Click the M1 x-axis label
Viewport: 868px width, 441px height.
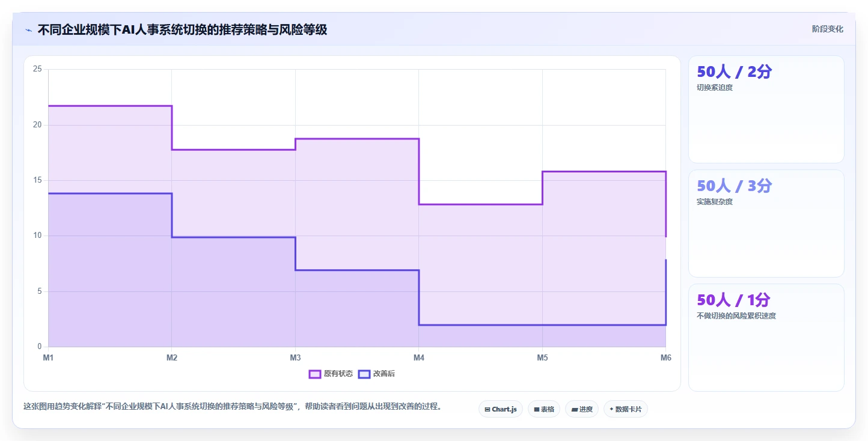tap(48, 358)
